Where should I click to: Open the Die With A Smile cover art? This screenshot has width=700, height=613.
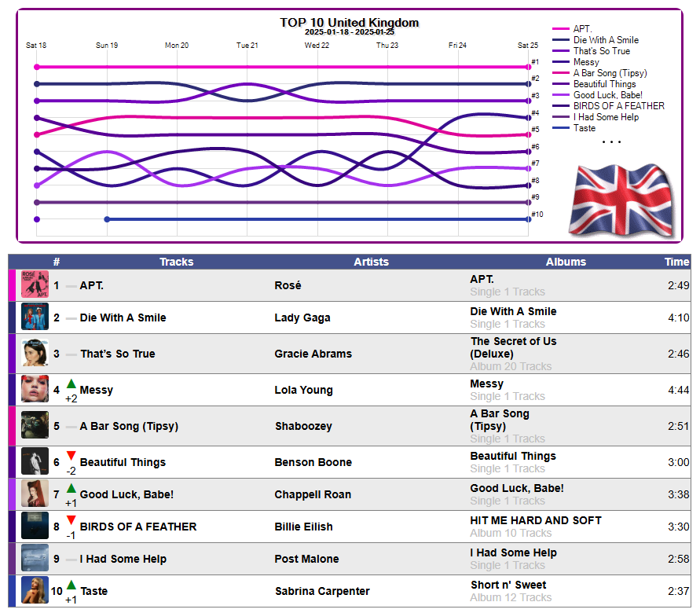pos(35,316)
